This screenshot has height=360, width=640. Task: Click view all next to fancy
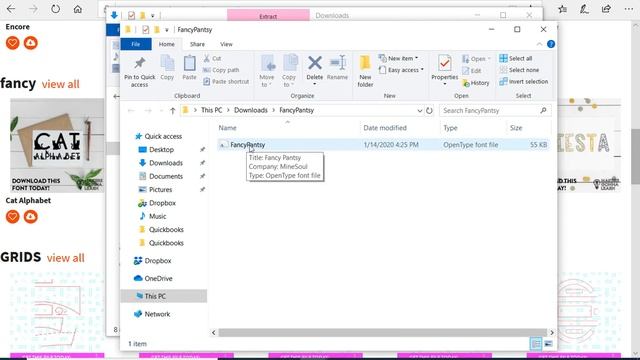[x=60, y=84]
